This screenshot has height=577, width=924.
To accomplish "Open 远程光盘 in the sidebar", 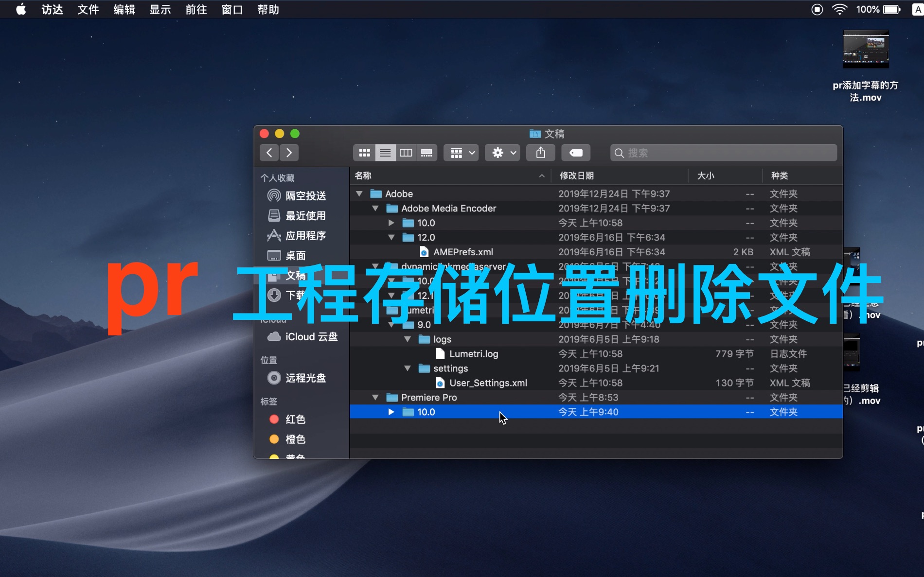I will tap(297, 378).
